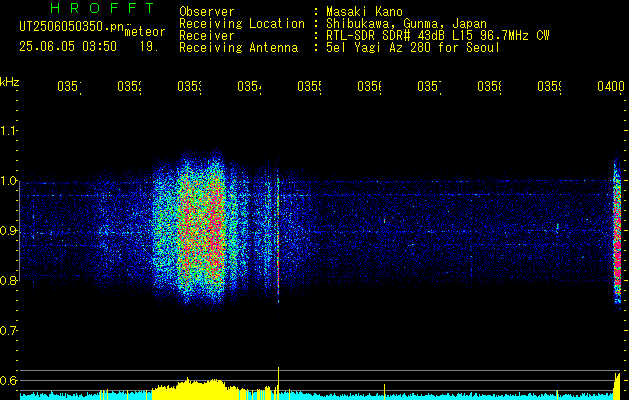The width and height of the screenshot is (629, 400).
Task: Click the Receiver label
Action: (207, 36)
